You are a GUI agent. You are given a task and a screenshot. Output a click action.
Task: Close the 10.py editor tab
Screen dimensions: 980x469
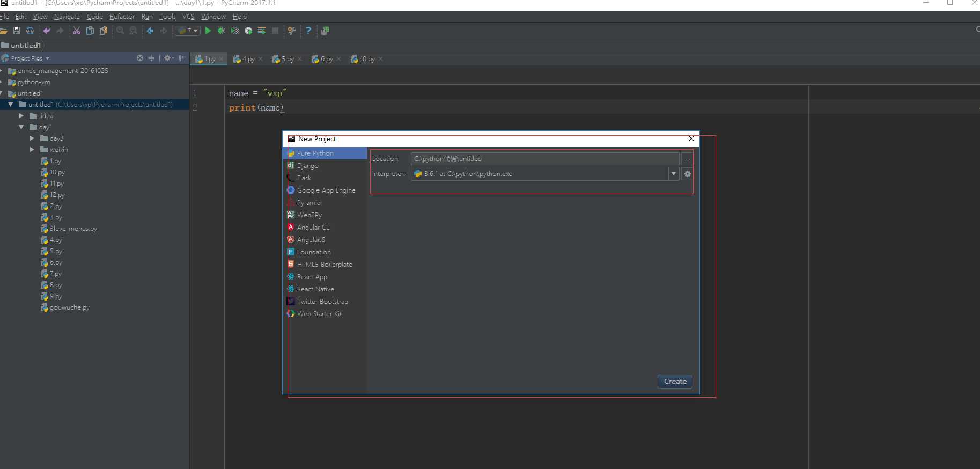click(380, 59)
